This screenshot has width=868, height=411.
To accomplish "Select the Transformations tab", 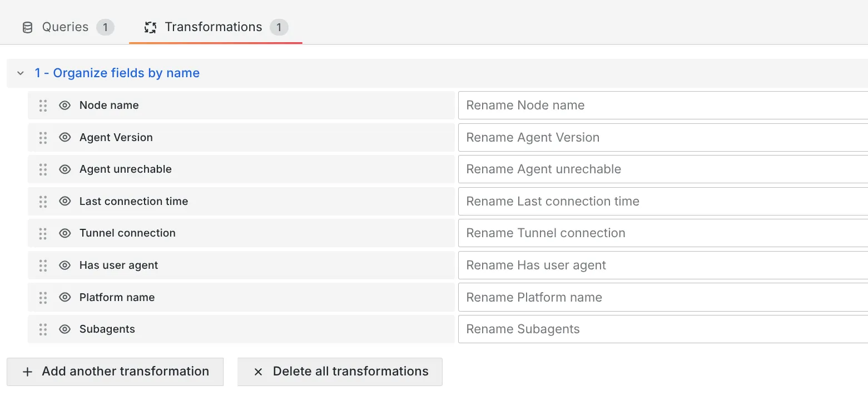I will point(212,26).
